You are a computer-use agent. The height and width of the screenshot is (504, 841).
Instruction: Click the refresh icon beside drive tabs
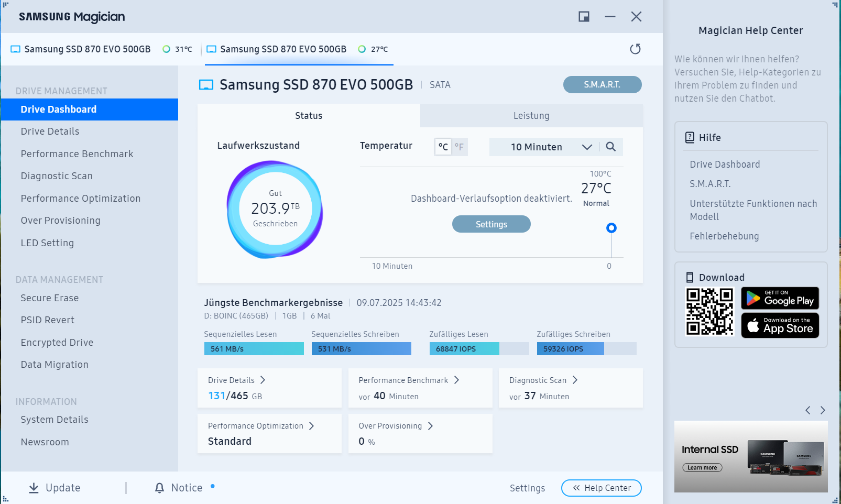[635, 49]
